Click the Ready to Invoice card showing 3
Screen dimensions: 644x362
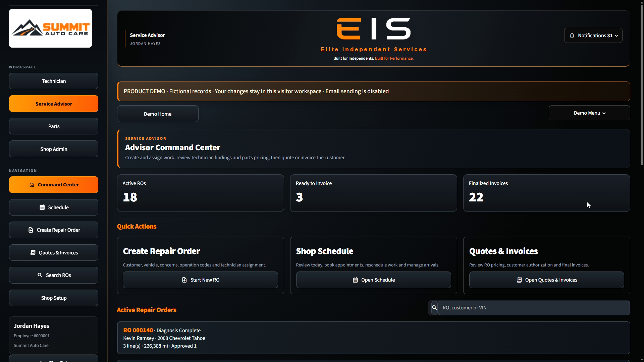[x=373, y=193]
